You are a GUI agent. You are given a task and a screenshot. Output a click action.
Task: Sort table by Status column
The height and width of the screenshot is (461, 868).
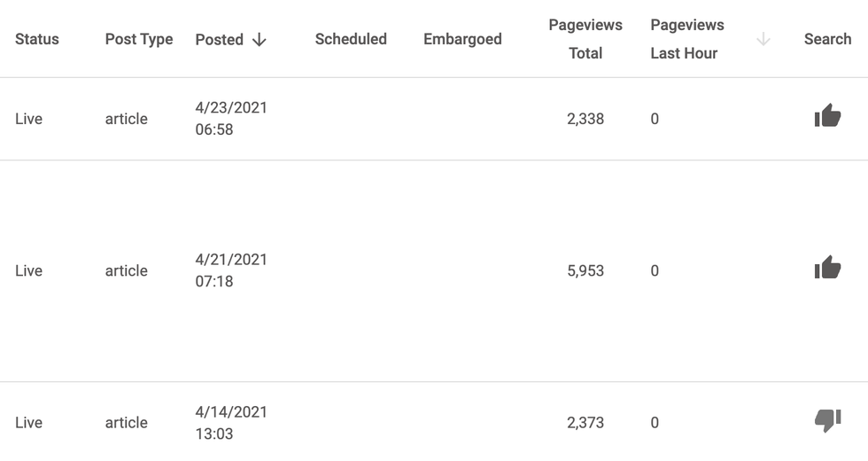click(37, 39)
